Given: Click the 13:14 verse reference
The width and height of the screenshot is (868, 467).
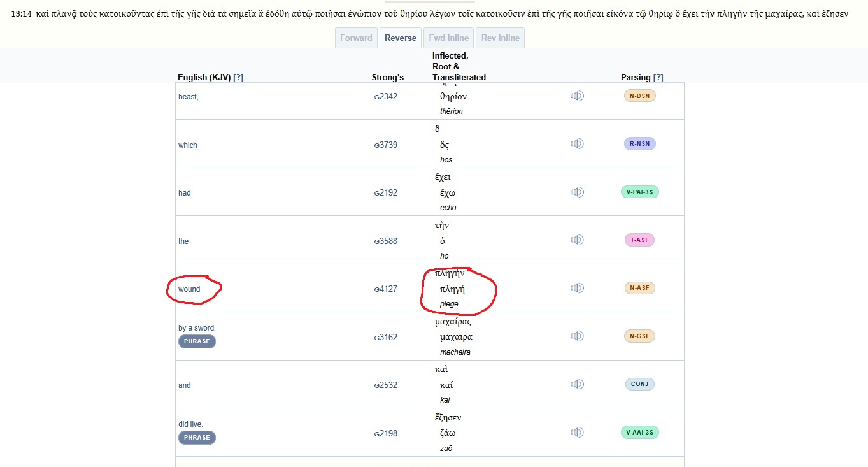Looking at the screenshot, I should (22, 13).
